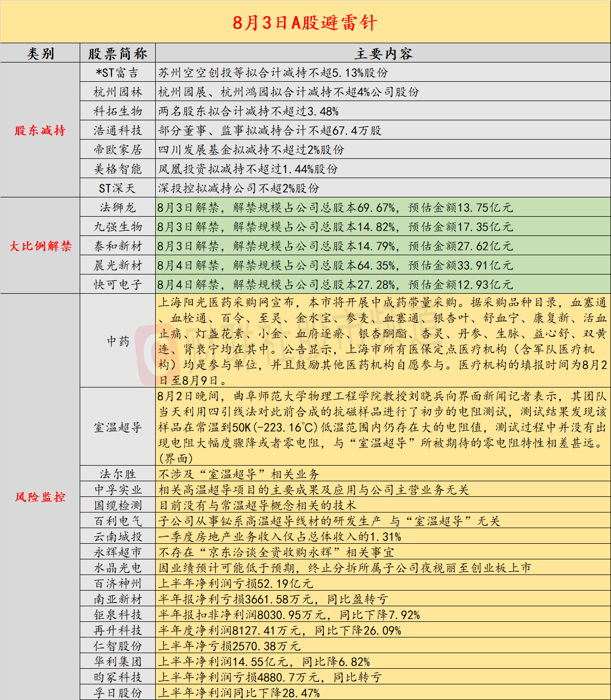Select the 股票简称 column header
Image resolution: width=611 pixels, height=700 pixels.
pos(118,53)
